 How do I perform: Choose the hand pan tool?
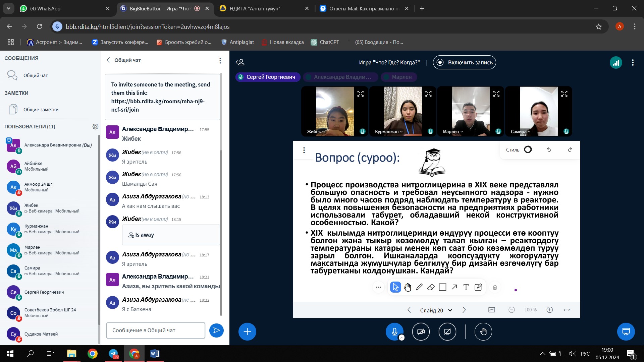click(x=408, y=287)
